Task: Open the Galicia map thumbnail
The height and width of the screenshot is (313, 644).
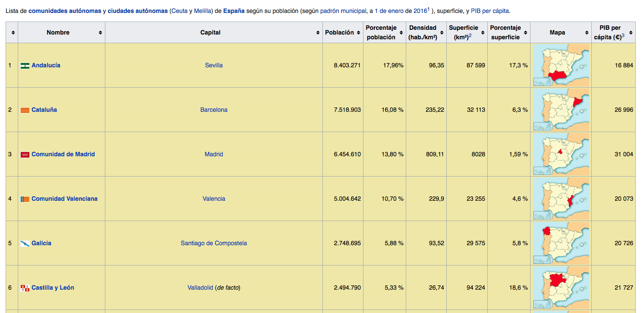Action: pos(561,243)
